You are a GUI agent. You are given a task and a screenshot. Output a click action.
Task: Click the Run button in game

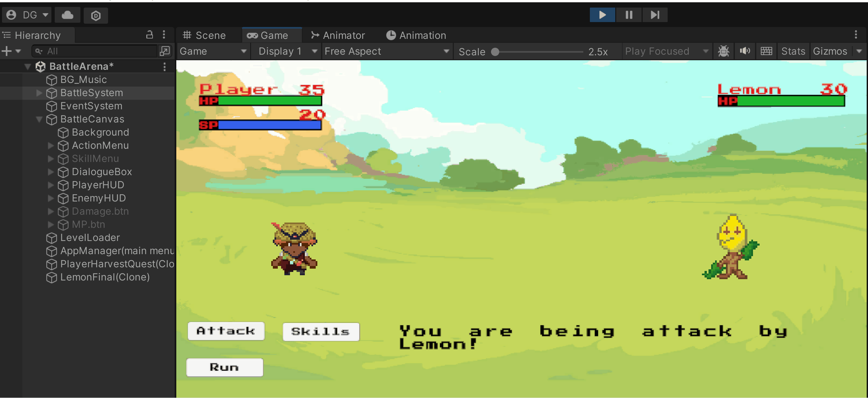[224, 367]
